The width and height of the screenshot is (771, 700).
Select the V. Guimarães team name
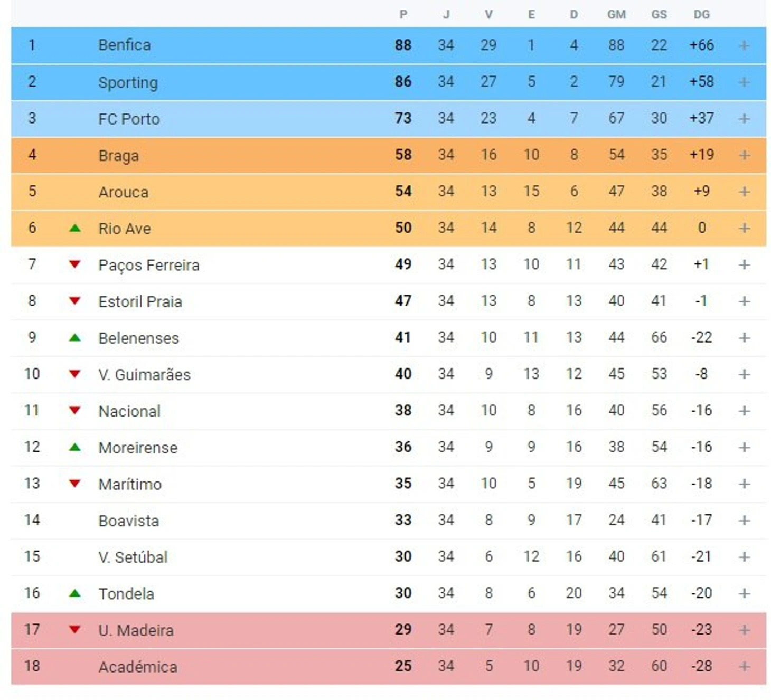[144, 375]
